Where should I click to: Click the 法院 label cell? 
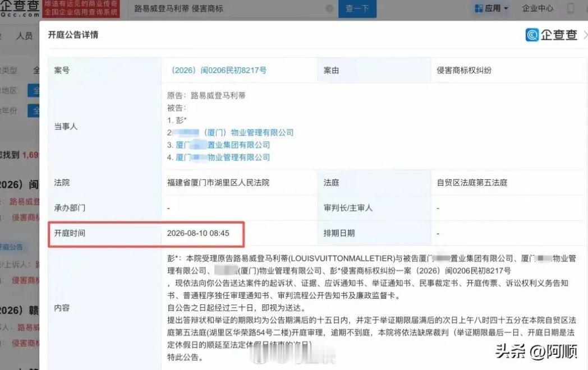104,183
